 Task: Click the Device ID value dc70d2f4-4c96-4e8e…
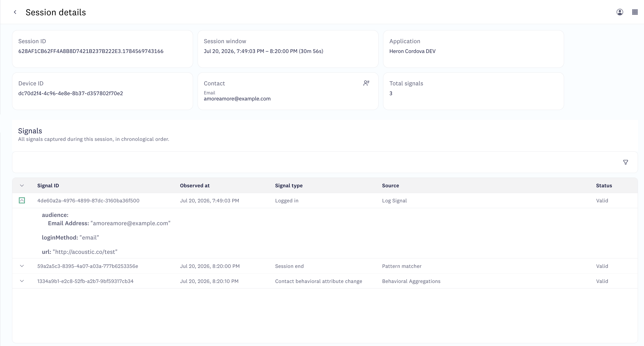point(71,93)
